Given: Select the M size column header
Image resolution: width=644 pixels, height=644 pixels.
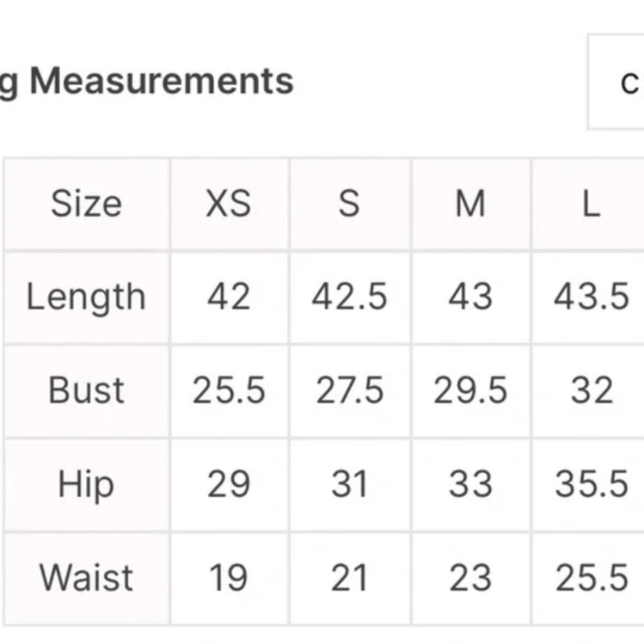Looking at the screenshot, I should pyautogui.click(x=471, y=204).
